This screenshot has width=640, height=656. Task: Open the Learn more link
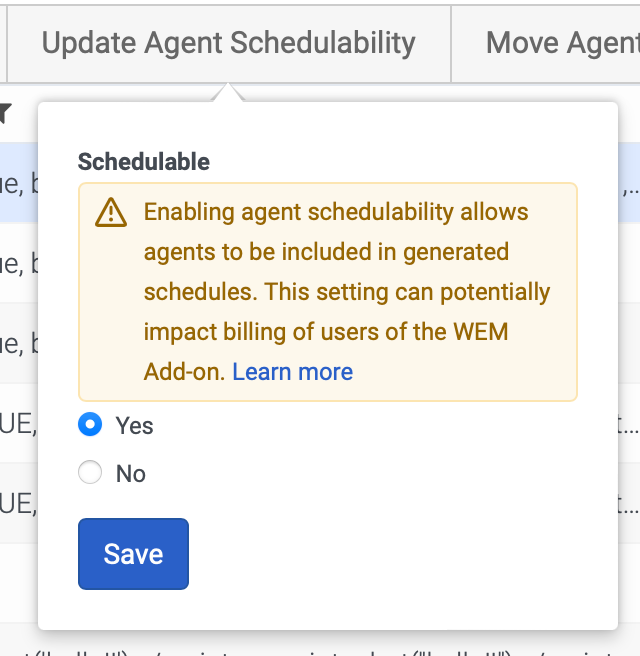[292, 372]
